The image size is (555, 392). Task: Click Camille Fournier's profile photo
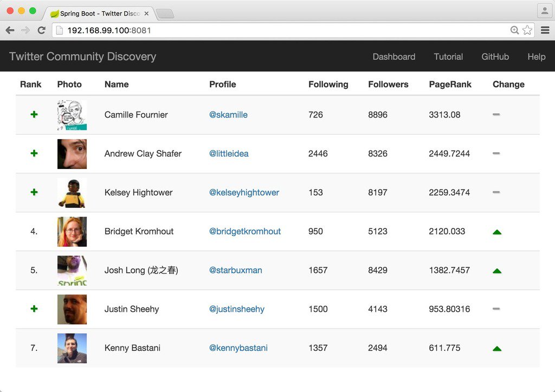[x=72, y=115]
